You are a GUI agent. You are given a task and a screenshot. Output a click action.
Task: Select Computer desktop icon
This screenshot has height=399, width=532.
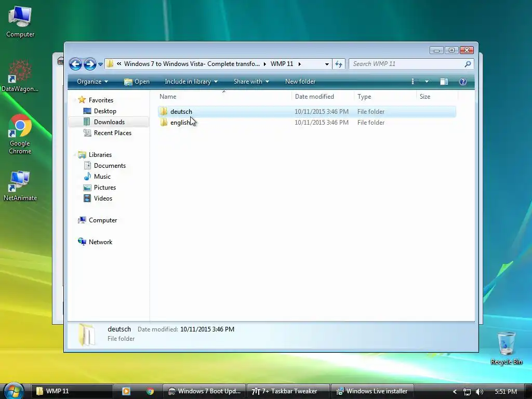click(20, 21)
